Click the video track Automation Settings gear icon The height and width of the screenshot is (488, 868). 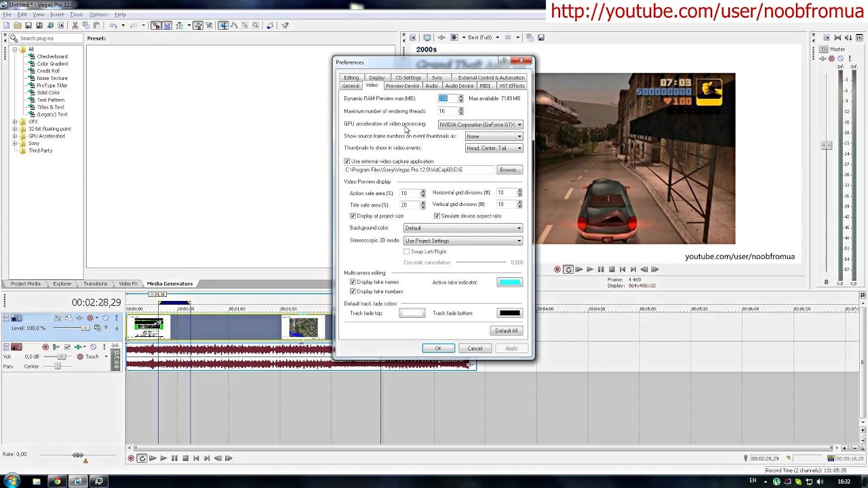pyautogui.click(x=90, y=318)
